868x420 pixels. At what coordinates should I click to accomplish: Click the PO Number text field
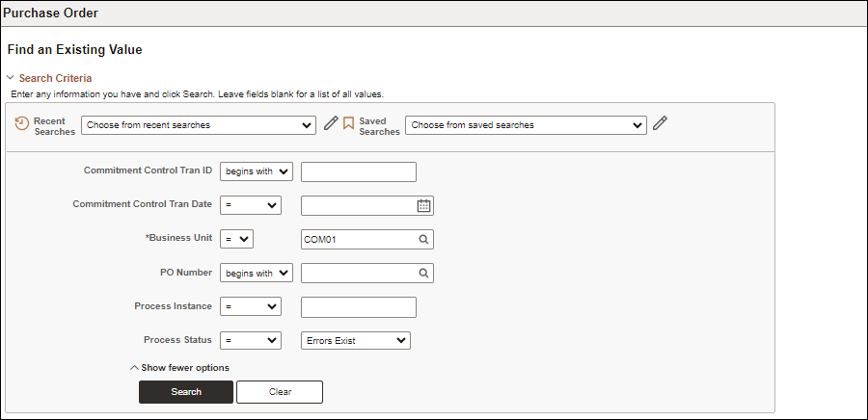(359, 273)
